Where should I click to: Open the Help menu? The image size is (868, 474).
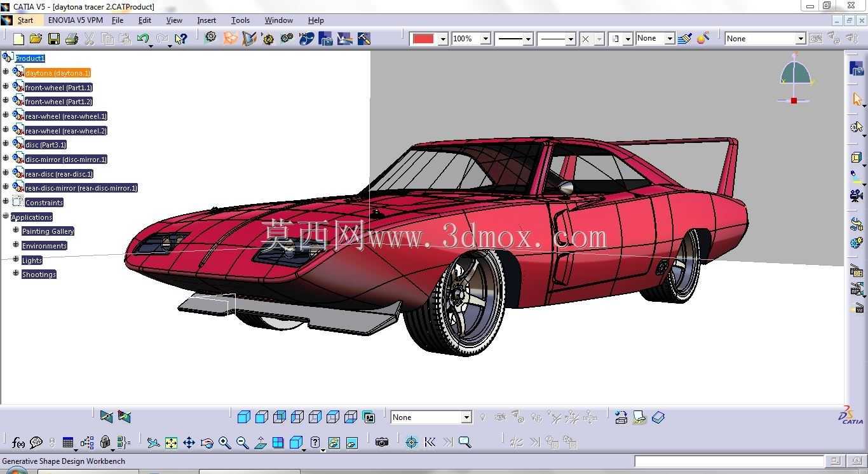(316, 20)
